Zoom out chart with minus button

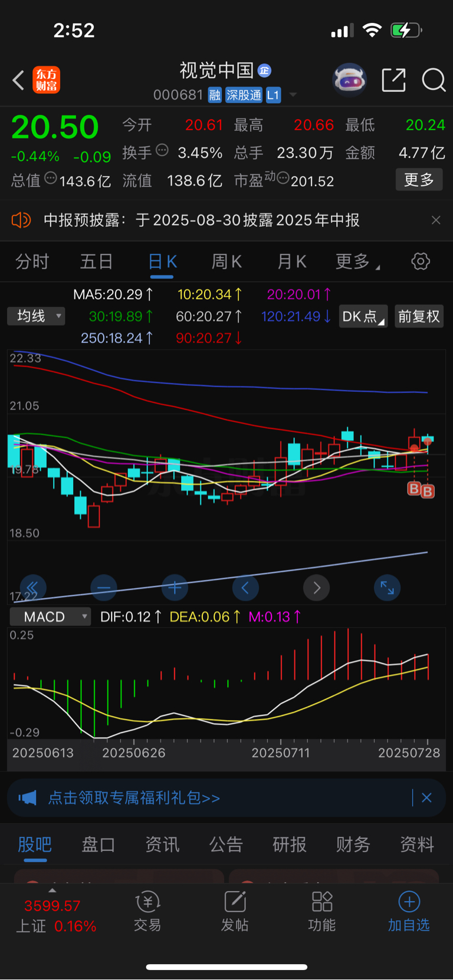point(104,588)
